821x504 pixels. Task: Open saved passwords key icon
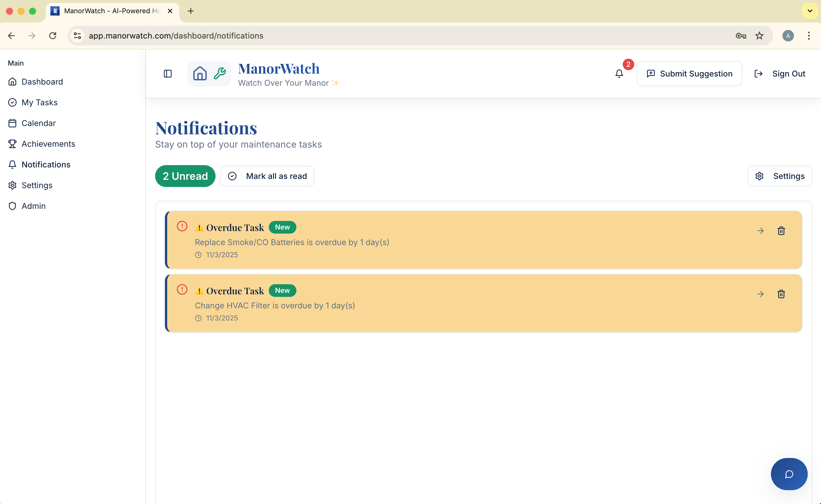tap(740, 36)
